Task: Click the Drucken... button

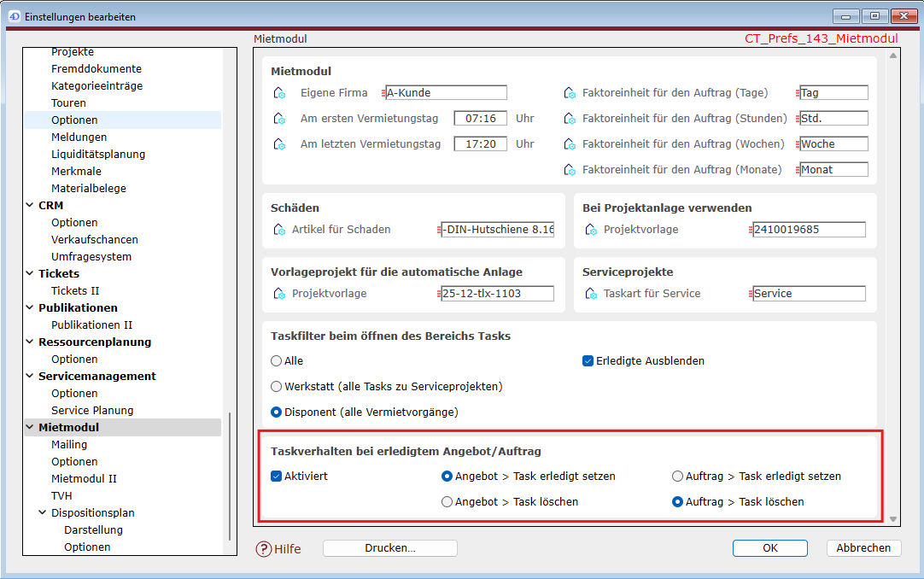Action: click(x=390, y=548)
